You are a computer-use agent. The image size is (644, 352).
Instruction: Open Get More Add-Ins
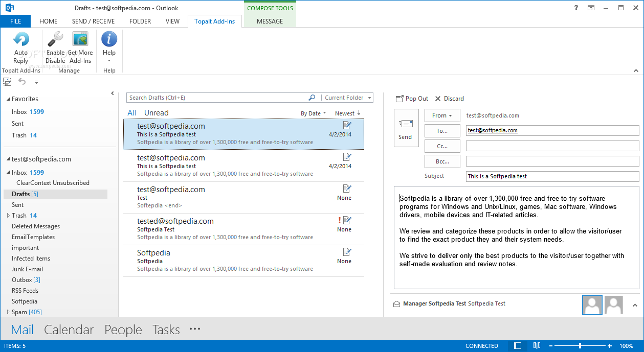pos(80,48)
